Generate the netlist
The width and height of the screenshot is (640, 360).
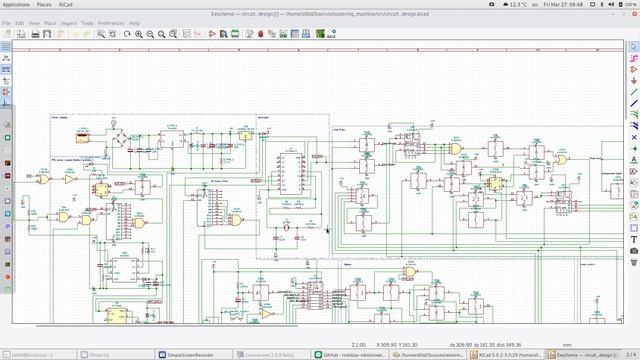click(284, 34)
